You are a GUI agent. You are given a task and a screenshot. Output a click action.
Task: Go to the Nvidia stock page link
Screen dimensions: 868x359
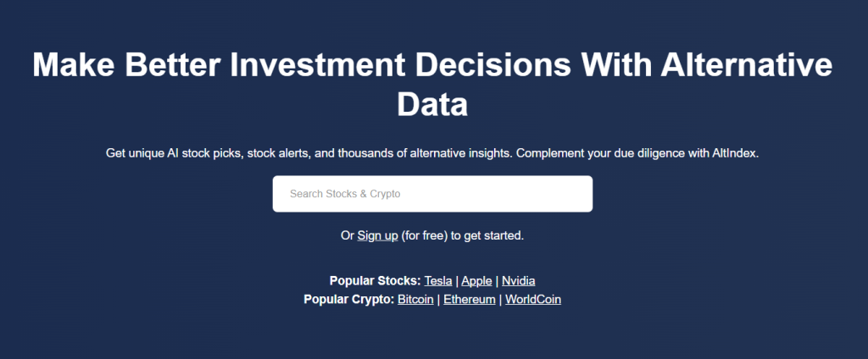[x=518, y=281]
